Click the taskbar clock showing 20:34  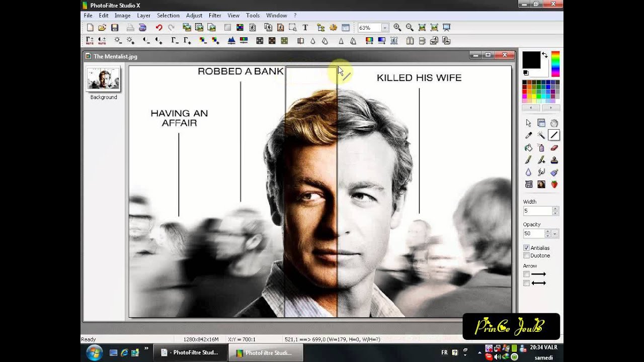coord(543,347)
